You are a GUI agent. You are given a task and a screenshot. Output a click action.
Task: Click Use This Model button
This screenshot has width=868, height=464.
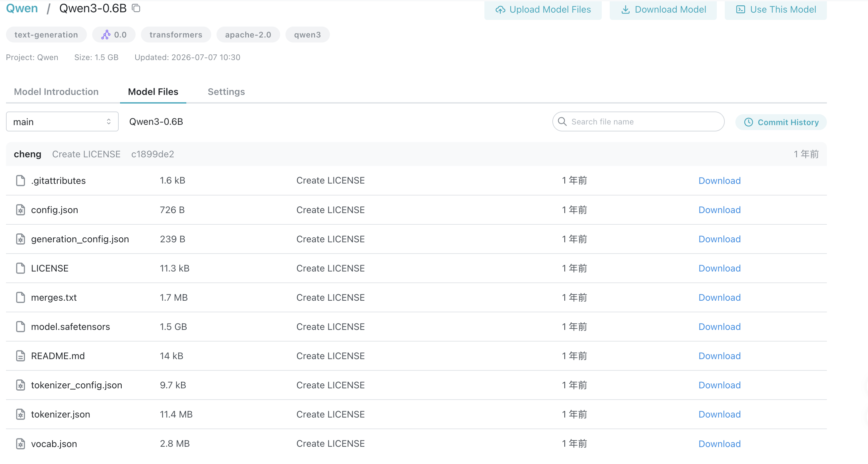(776, 9)
